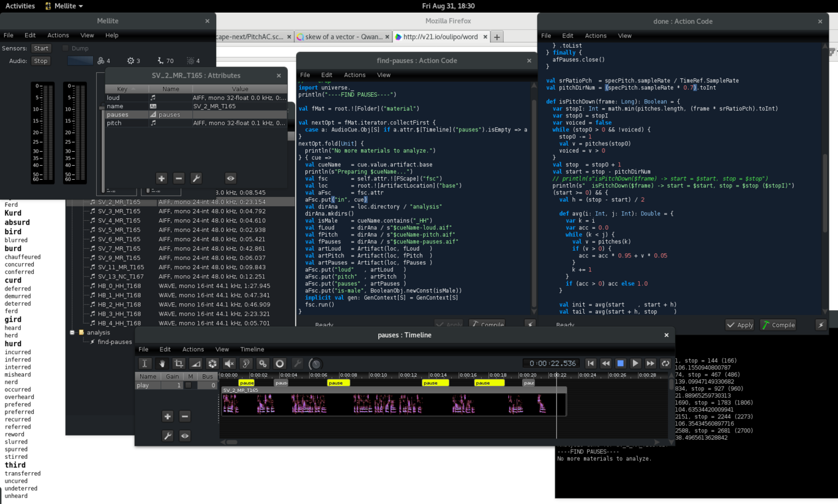838x504 pixels.
Task: Select the audition ear tool in timeline
Action: coord(245,363)
